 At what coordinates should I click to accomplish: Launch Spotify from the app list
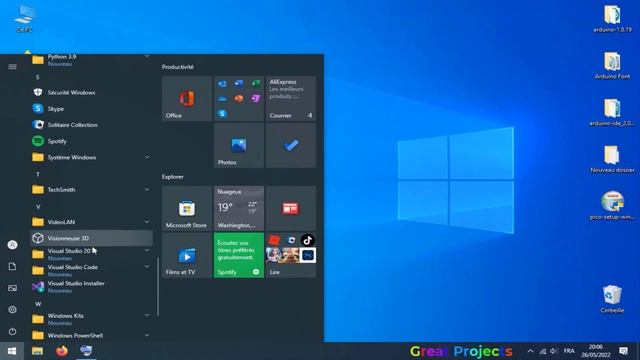pyautogui.click(x=91, y=141)
